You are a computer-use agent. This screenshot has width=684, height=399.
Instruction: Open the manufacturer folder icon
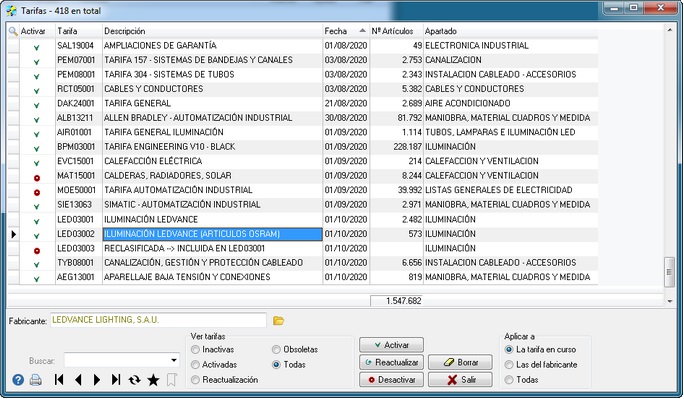coord(278,321)
